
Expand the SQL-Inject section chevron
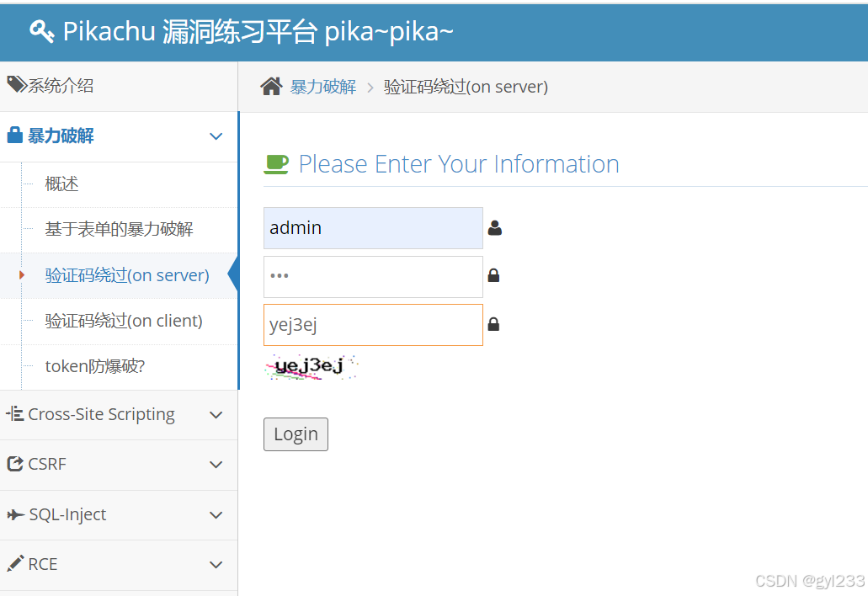(216, 514)
